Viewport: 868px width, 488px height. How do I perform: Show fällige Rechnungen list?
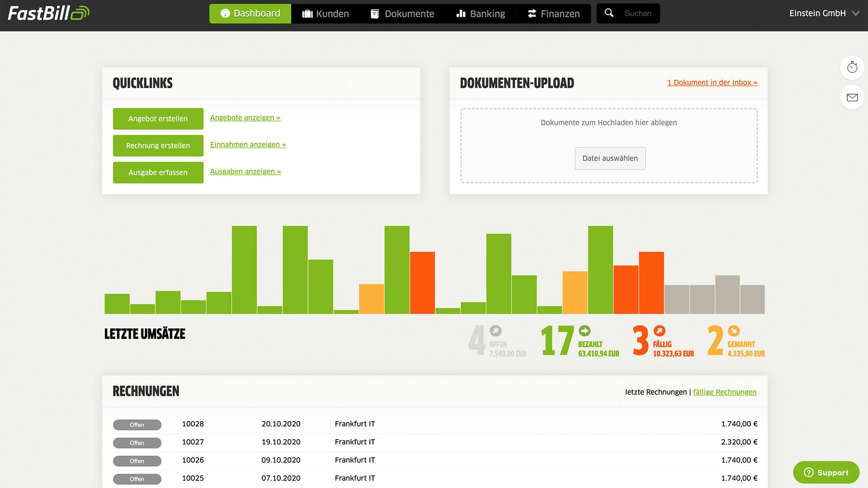pyautogui.click(x=724, y=392)
